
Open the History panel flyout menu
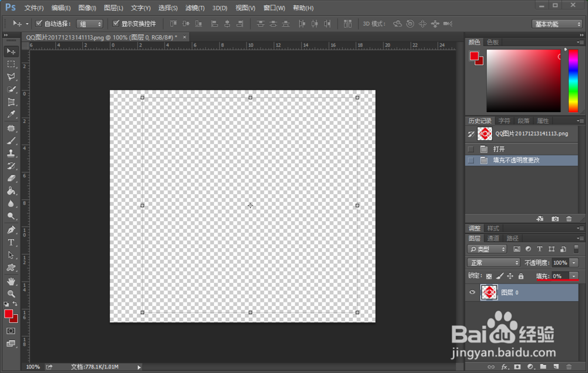(580, 121)
